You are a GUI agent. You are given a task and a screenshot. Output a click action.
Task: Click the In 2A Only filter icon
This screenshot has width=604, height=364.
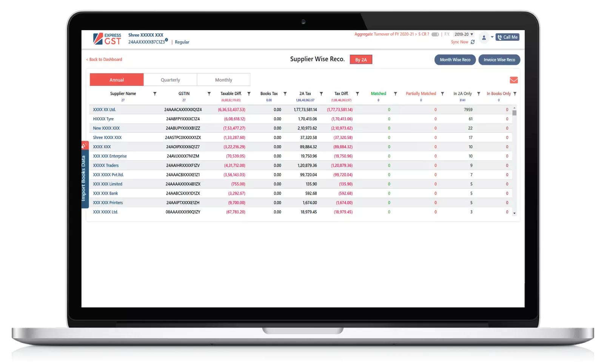[478, 94]
